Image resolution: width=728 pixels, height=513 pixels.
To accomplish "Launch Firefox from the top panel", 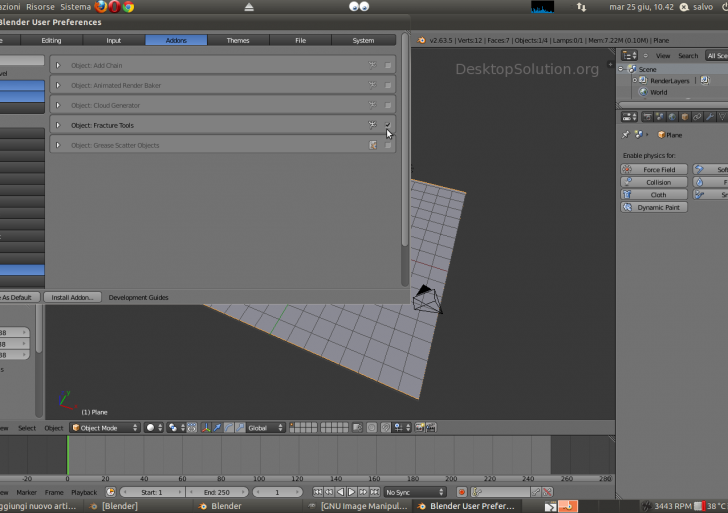I will pyautogui.click(x=101, y=7).
